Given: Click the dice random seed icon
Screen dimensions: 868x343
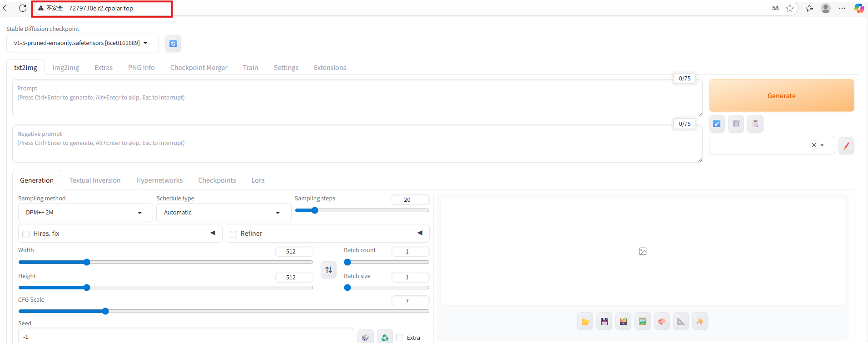Looking at the screenshot, I should click(x=365, y=338).
